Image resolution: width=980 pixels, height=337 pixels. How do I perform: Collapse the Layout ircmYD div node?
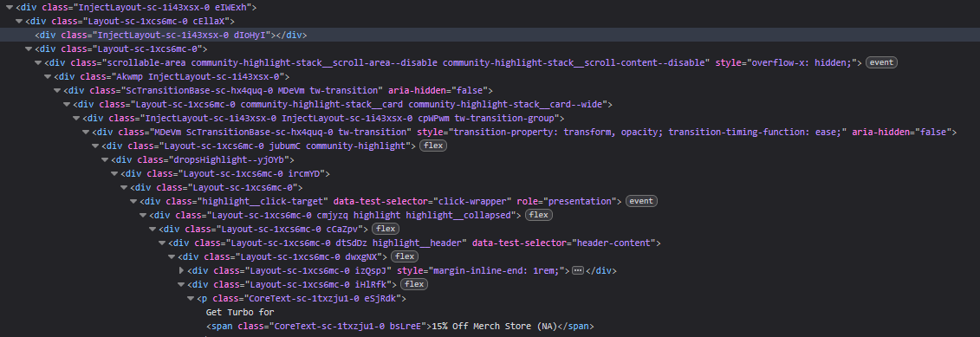(x=114, y=174)
